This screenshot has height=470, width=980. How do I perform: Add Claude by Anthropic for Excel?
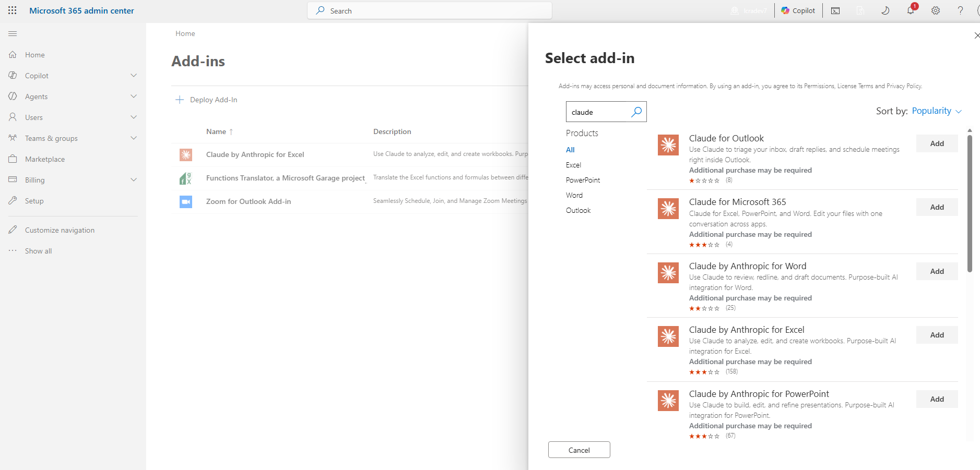click(937, 335)
